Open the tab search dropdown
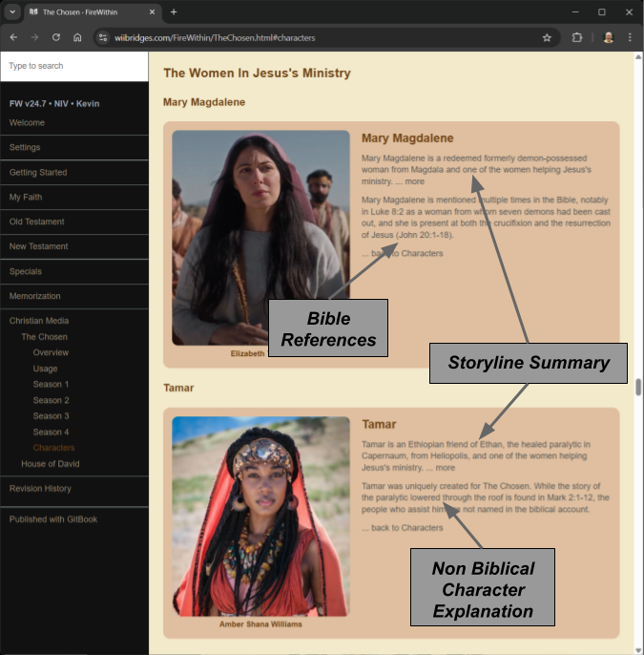The height and width of the screenshot is (655, 644). [x=12, y=12]
